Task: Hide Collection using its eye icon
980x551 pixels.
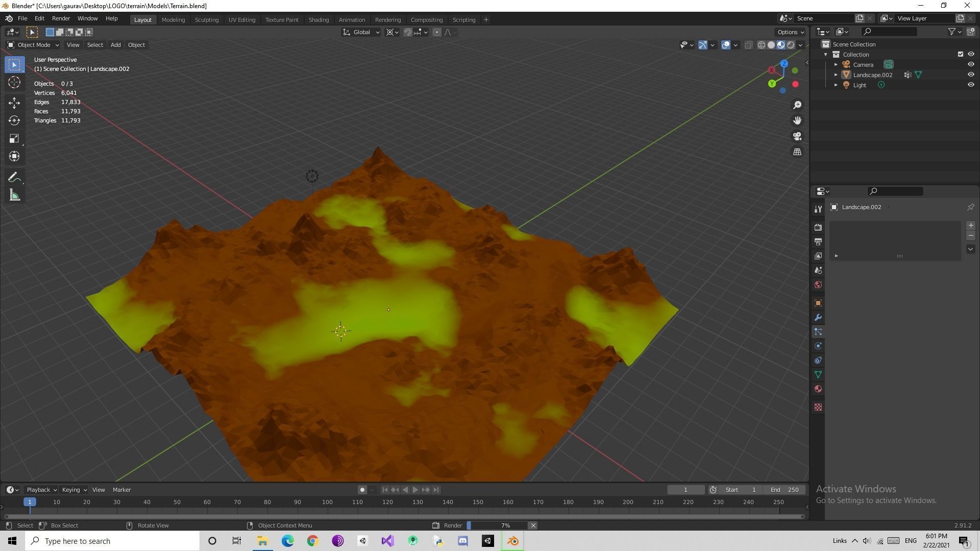Action: [971, 54]
